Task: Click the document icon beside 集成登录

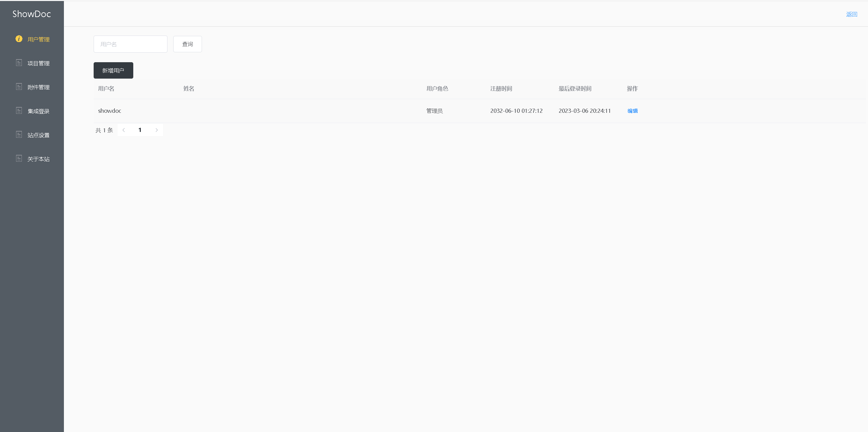Action: (x=19, y=111)
